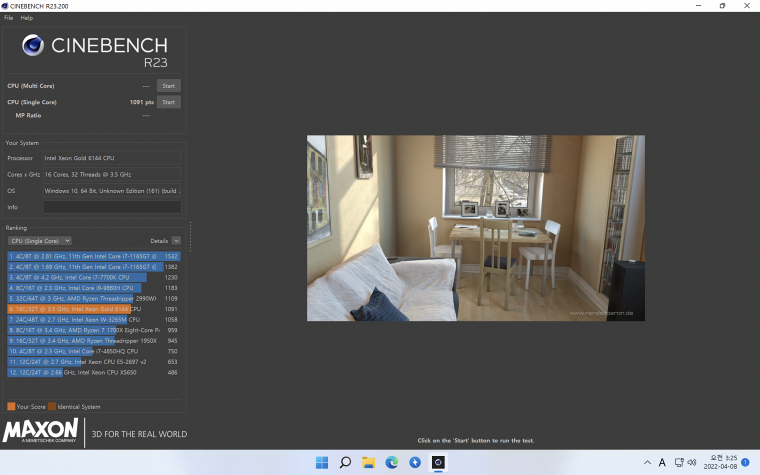Image resolution: width=760 pixels, height=475 pixels.
Task: Open network settings tray icon
Action: coord(679,462)
